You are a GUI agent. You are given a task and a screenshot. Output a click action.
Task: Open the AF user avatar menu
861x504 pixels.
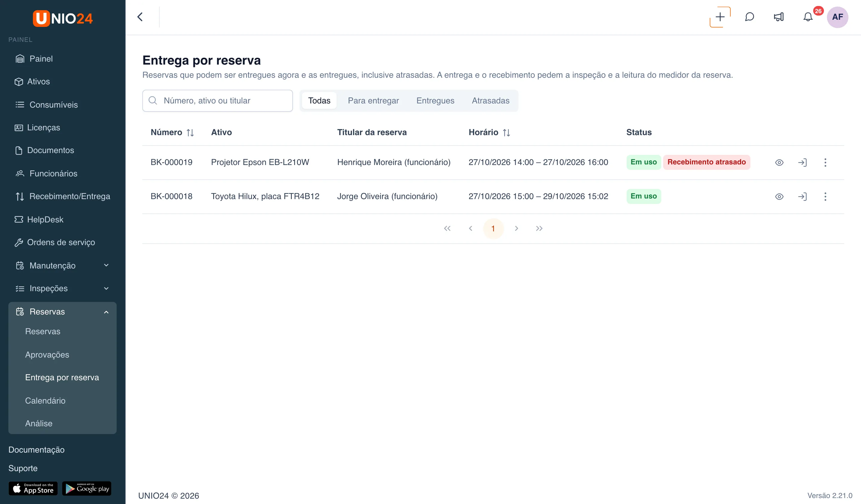(837, 17)
